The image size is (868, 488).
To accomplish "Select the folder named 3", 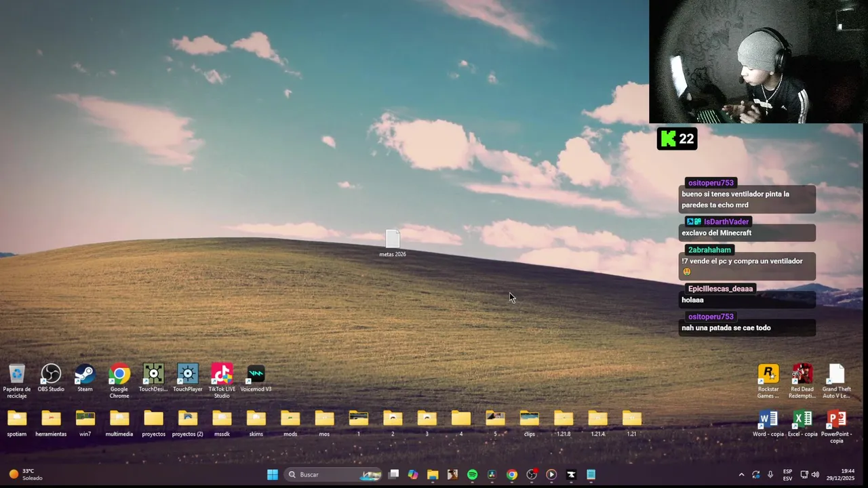I will click(x=427, y=424).
